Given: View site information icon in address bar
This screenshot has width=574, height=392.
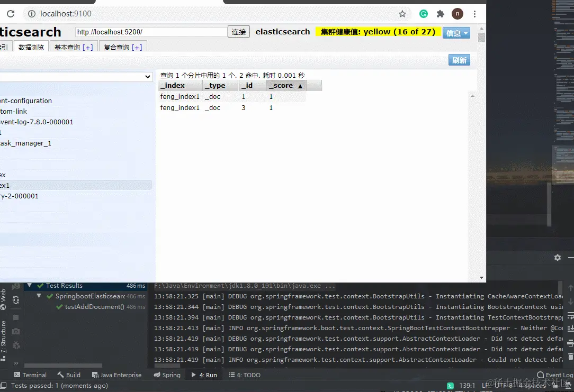Looking at the screenshot, I should pyautogui.click(x=32, y=14).
